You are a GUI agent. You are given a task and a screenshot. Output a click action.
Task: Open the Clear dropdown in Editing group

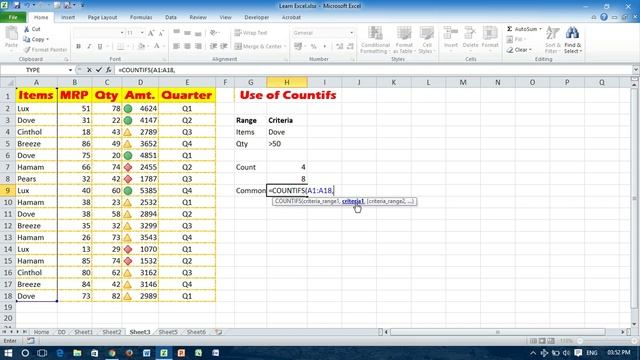530,50
